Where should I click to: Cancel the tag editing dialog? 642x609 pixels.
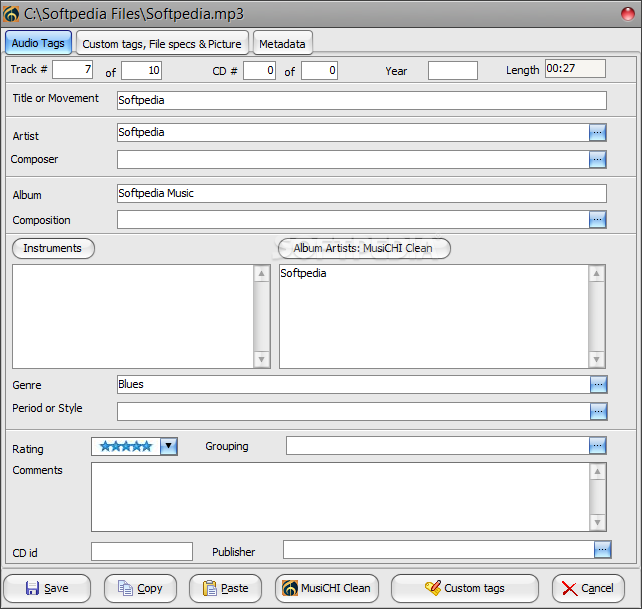(x=588, y=589)
